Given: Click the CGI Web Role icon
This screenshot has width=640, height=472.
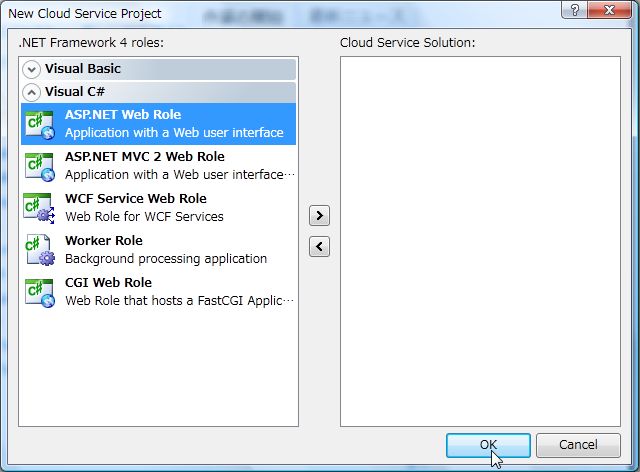Looking at the screenshot, I should (x=39, y=292).
